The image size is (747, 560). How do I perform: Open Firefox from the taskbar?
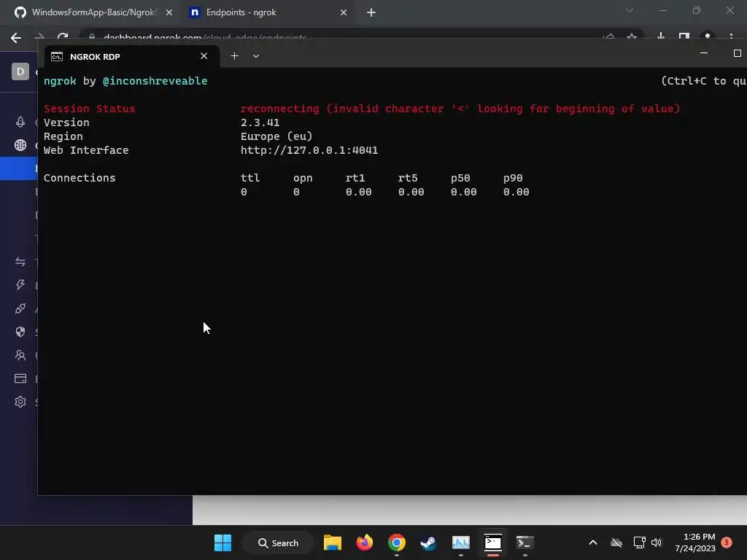365,542
